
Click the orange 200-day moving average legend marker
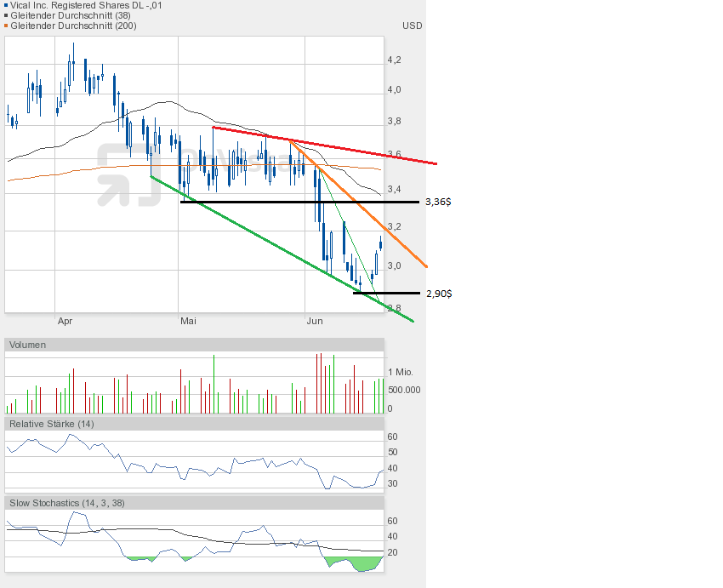point(7,26)
